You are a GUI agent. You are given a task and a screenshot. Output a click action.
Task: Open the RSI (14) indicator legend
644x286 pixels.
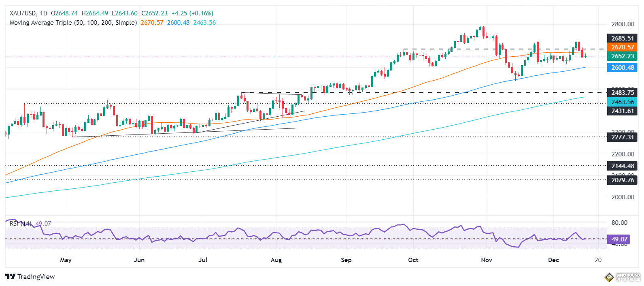coord(21,224)
